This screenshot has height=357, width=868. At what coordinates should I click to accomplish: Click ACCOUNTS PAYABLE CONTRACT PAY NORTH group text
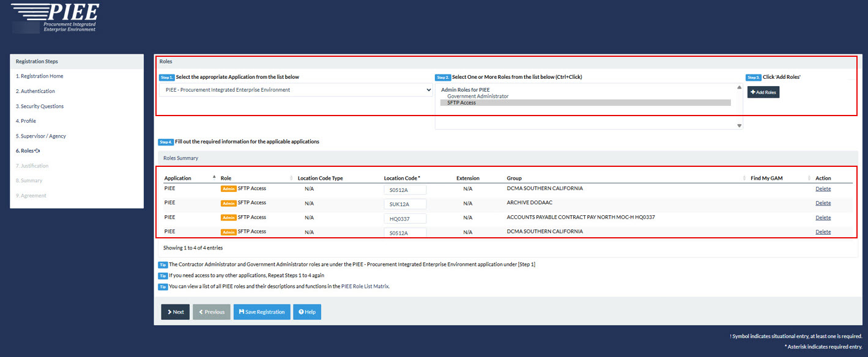(x=581, y=218)
